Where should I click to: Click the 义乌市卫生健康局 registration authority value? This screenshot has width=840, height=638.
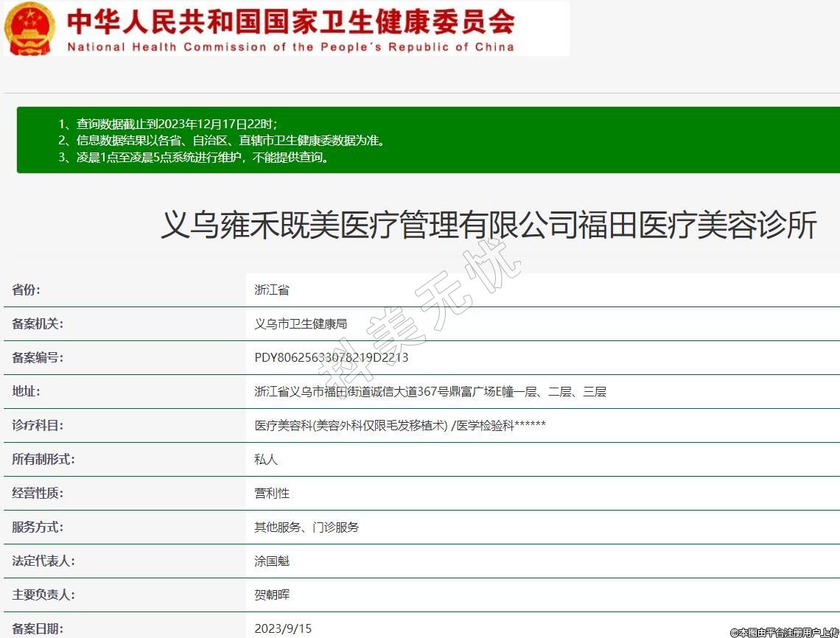(x=301, y=323)
